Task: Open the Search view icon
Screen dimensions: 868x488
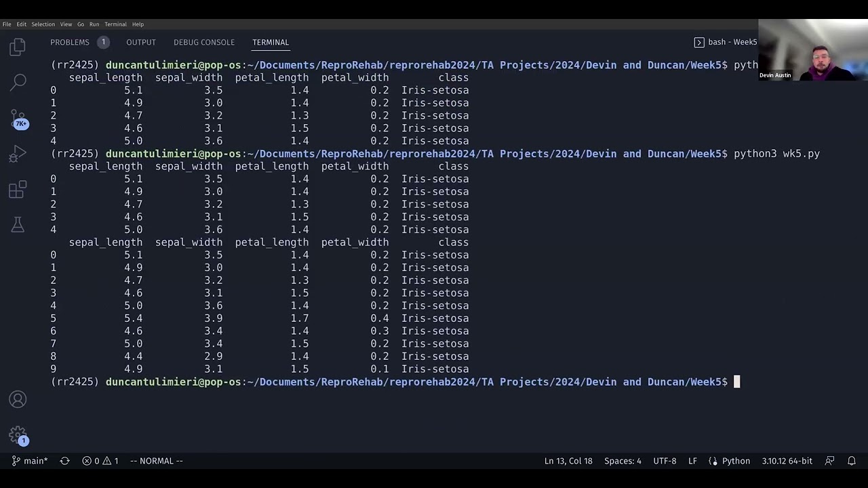Action: [18, 82]
